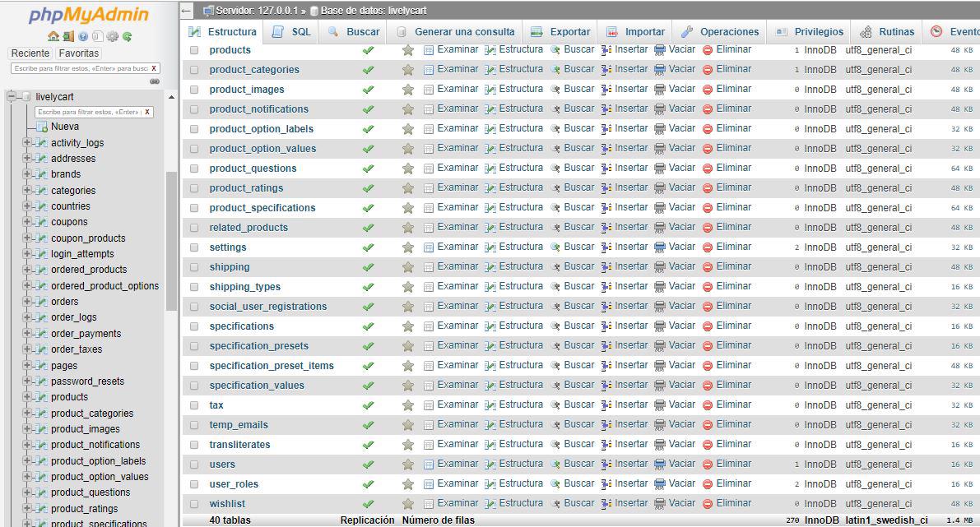980x527 pixels.
Task: Open the Operaciones tab
Action: 720,32
